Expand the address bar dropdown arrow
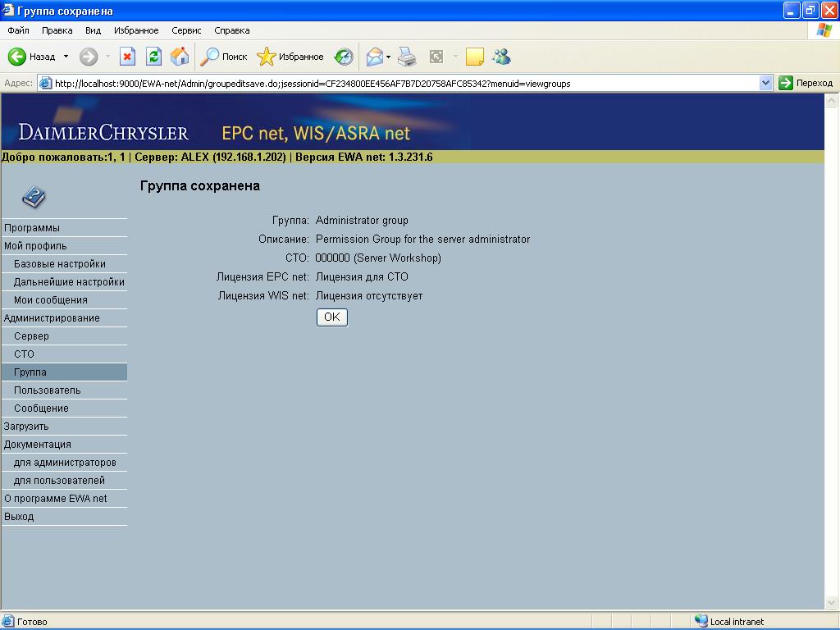Viewport: 840px width, 630px height. coord(765,83)
